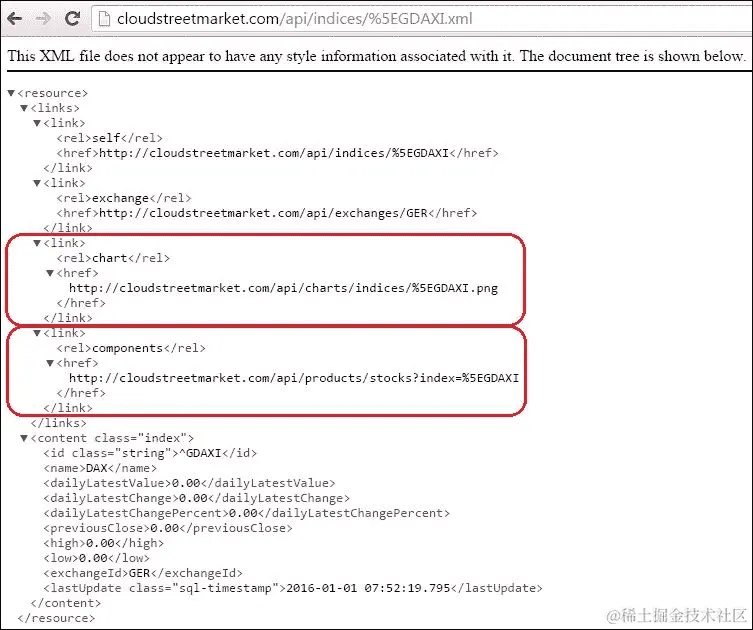
Task: Click the high 0.00 line
Action: (x=103, y=543)
